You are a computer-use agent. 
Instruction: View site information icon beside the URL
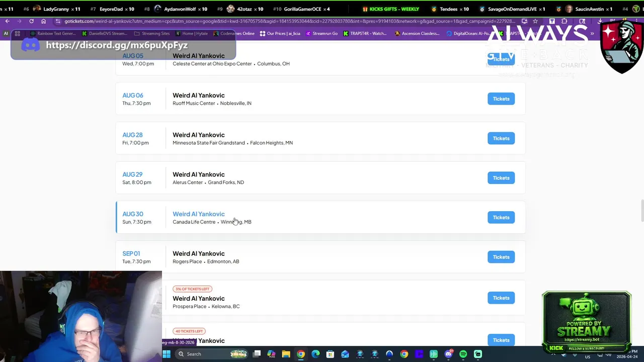coord(58,21)
